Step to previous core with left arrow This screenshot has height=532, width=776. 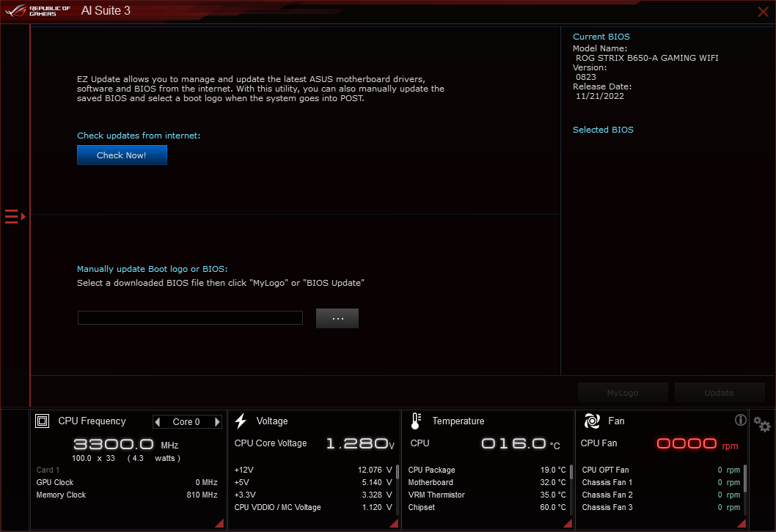point(157,421)
